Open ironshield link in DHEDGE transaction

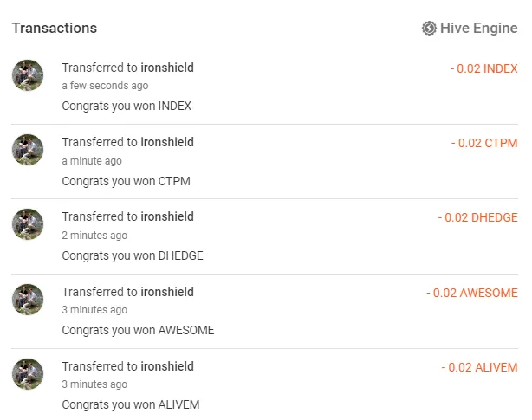(167, 216)
